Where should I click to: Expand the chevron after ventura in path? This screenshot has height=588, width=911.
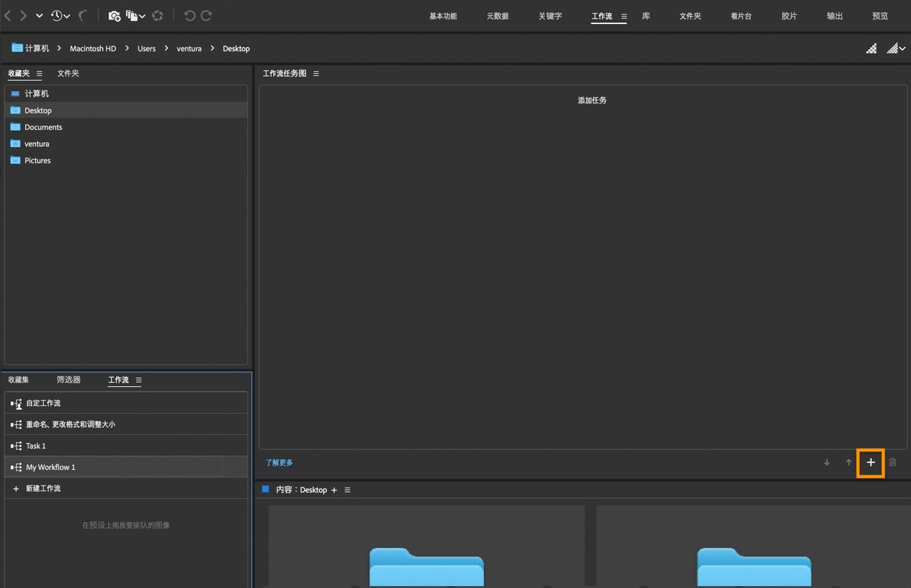212,48
